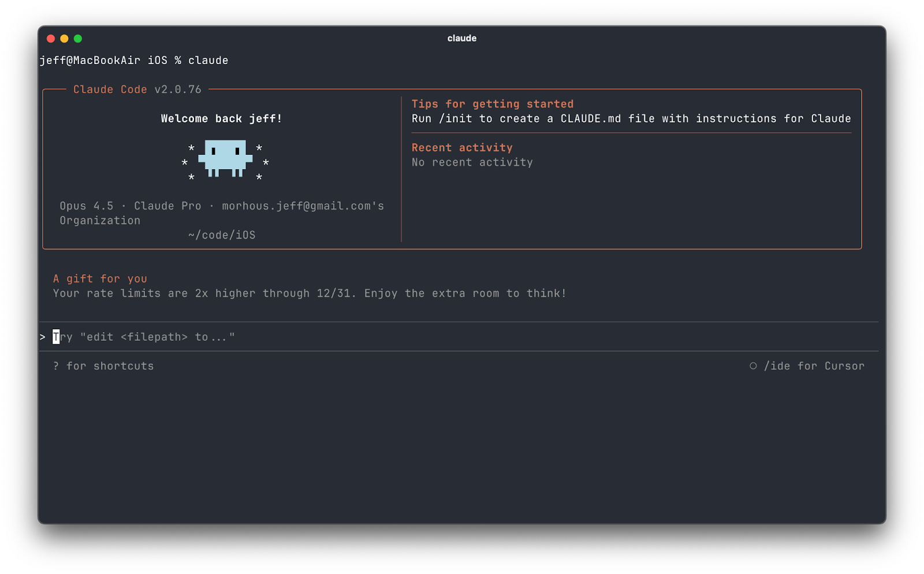Click the Welcome back jeff! header
The width and height of the screenshot is (924, 574).
coord(222,118)
